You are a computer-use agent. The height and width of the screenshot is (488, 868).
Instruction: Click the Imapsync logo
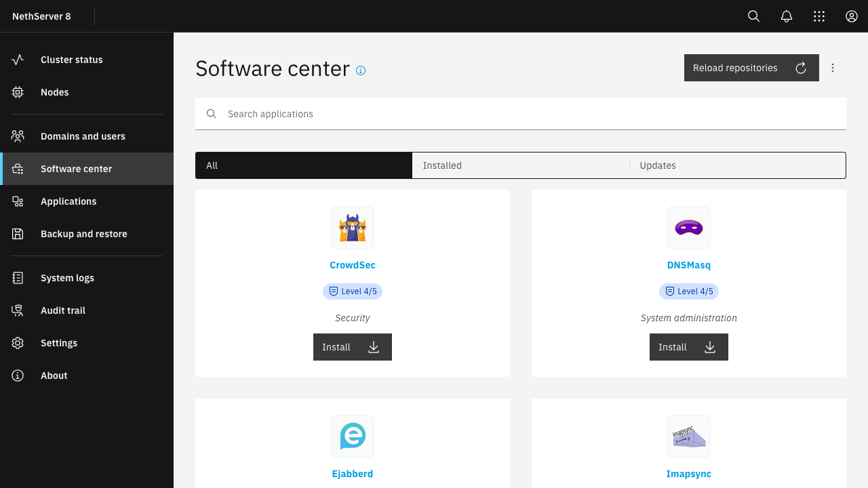point(689,436)
